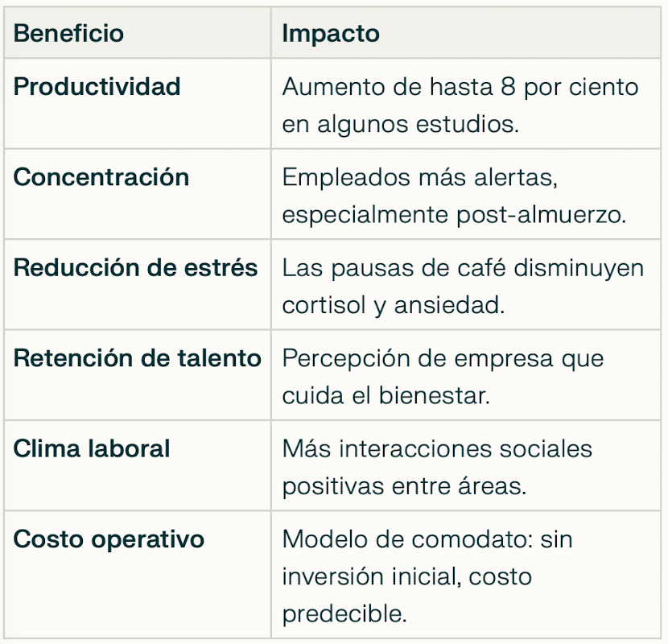Viewport: 668px width, 644px height.
Task: Click the 'Modelo de comodato' impact cell
Action: (x=427, y=539)
